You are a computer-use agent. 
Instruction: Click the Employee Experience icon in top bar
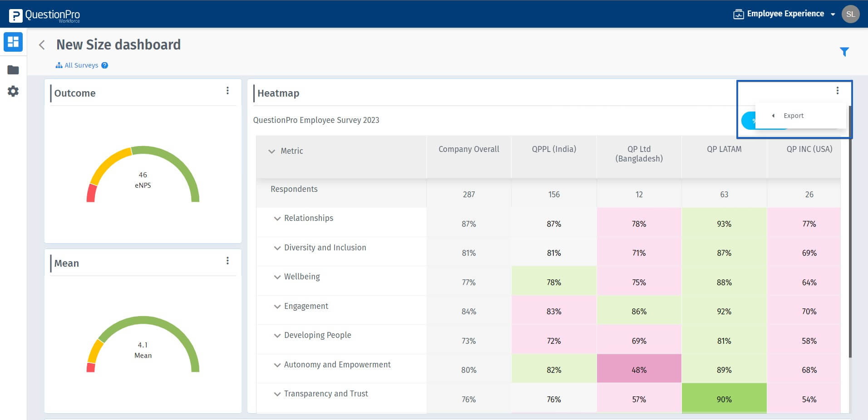click(738, 14)
